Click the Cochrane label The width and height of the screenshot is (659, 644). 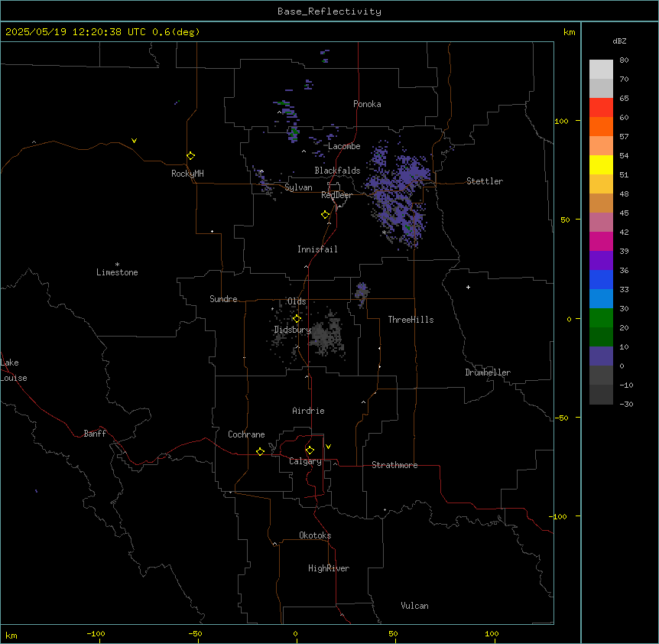pos(246,434)
